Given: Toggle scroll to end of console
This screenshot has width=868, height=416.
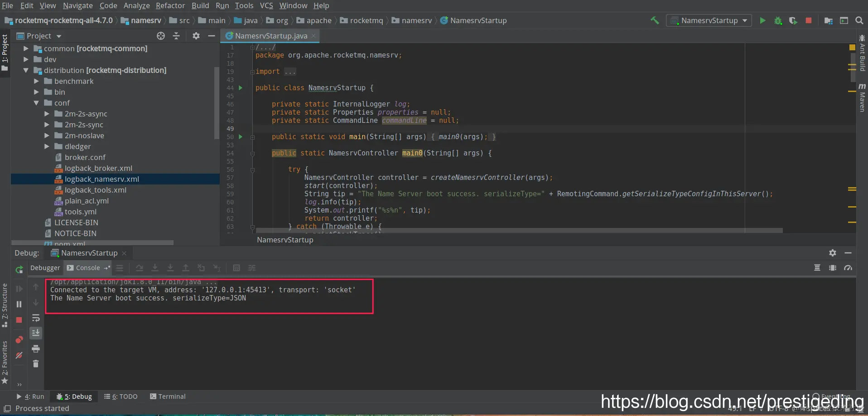Looking at the screenshot, I should (36, 333).
